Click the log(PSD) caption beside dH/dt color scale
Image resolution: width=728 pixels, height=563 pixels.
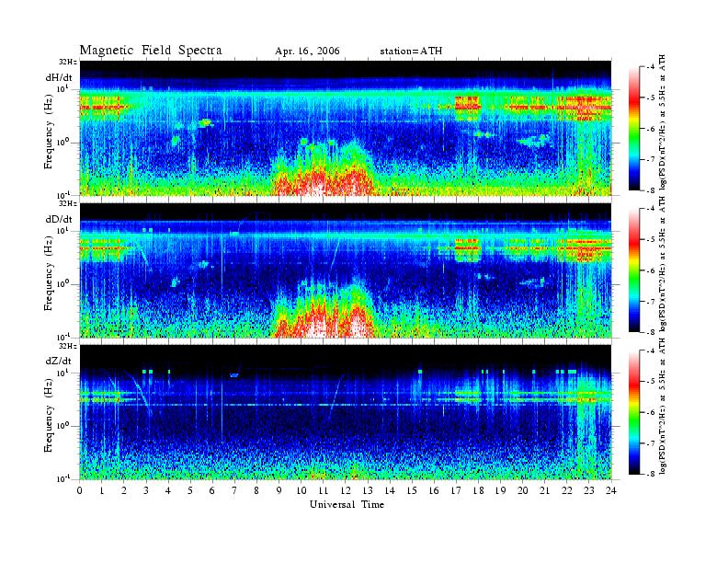663,122
